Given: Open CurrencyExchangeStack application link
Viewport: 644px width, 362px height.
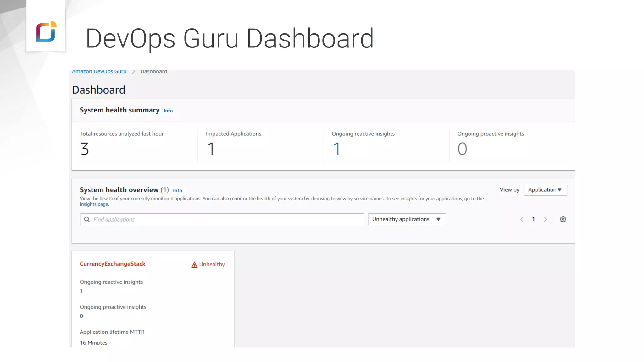Looking at the screenshot, I should pyautogui.click(x=113, y=264).
